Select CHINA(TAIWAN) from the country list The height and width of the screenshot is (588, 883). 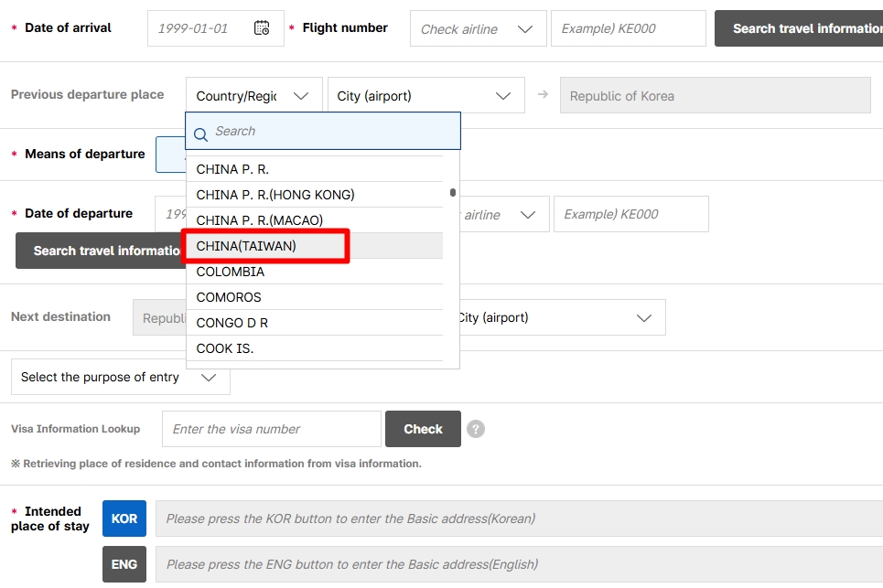[x=266, y=246]
